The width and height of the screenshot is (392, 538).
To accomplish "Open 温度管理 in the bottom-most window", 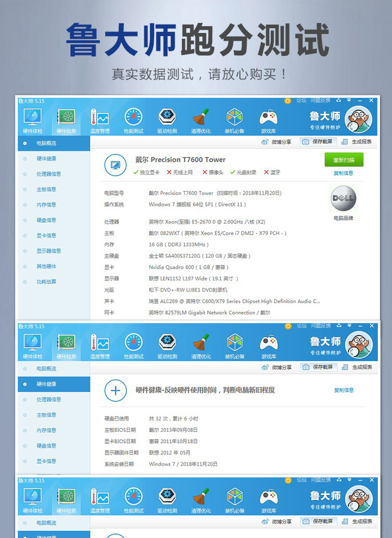I will pyautogui.click(x=100, y=500).
